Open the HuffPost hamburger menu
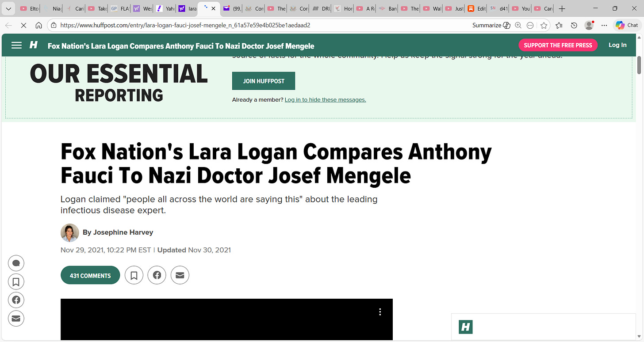This screenshot has height=342, width=644. point(16,45)
